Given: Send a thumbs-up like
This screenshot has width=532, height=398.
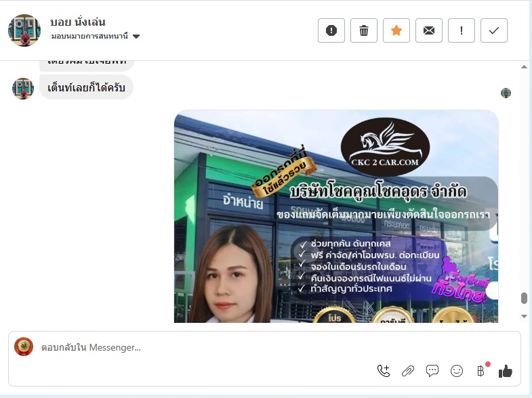Looking at the screenshot, I should 506,371.
